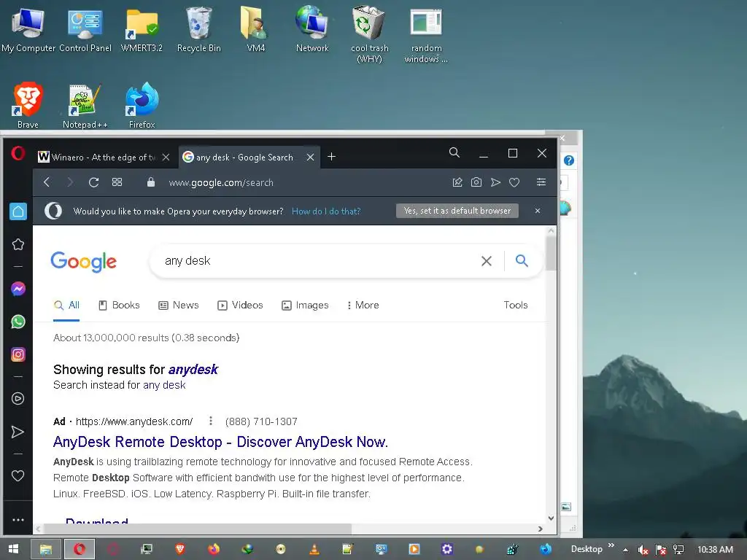Select the Recycle Bin desktop icon

199,28
